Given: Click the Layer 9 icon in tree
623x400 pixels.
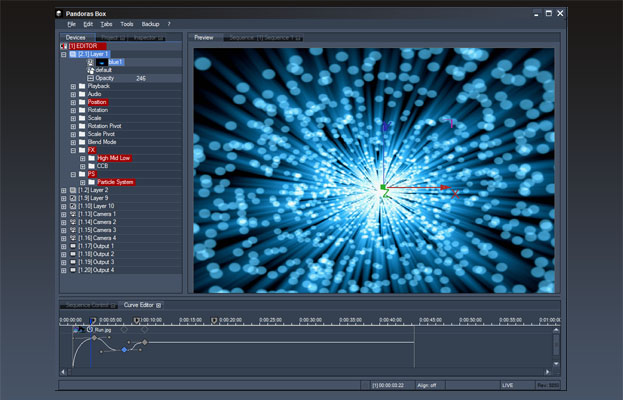Looking at the screenshot, I should (x=73, y=198).
